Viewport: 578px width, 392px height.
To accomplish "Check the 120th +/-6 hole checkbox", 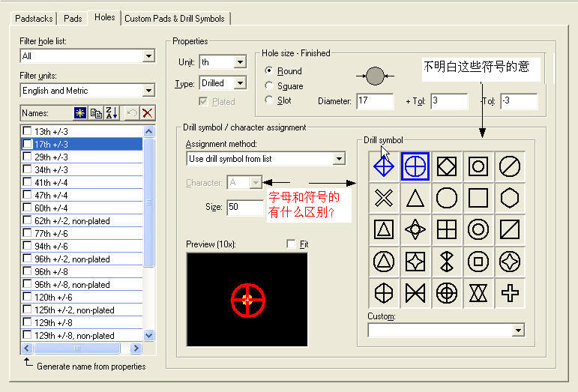I will [x=27, y=297].
